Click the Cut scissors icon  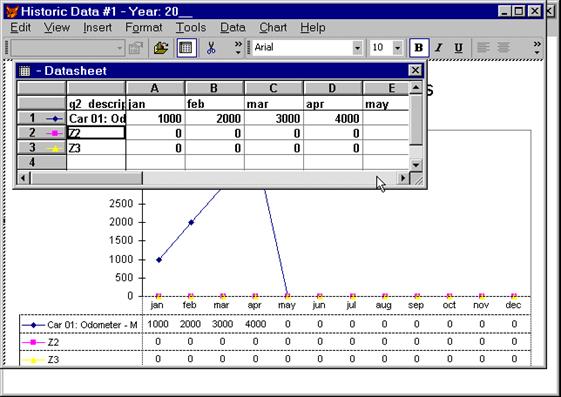point(211,48)
